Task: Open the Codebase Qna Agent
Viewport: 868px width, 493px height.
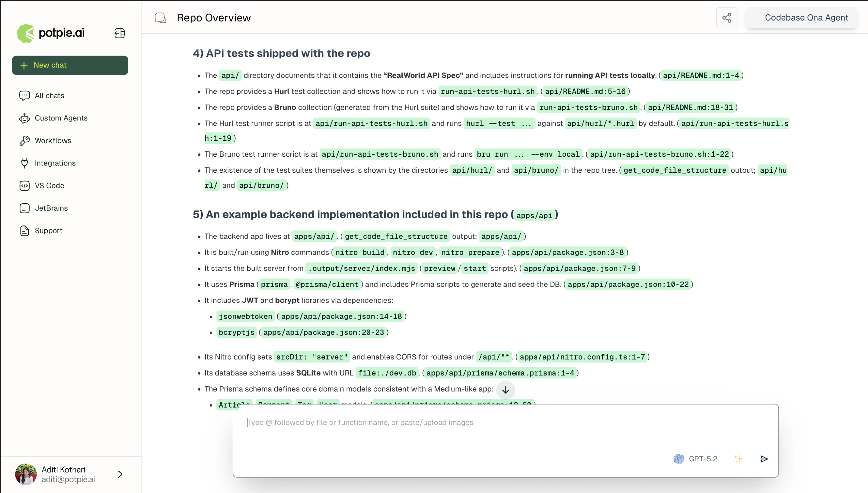Action: point(806,17)
